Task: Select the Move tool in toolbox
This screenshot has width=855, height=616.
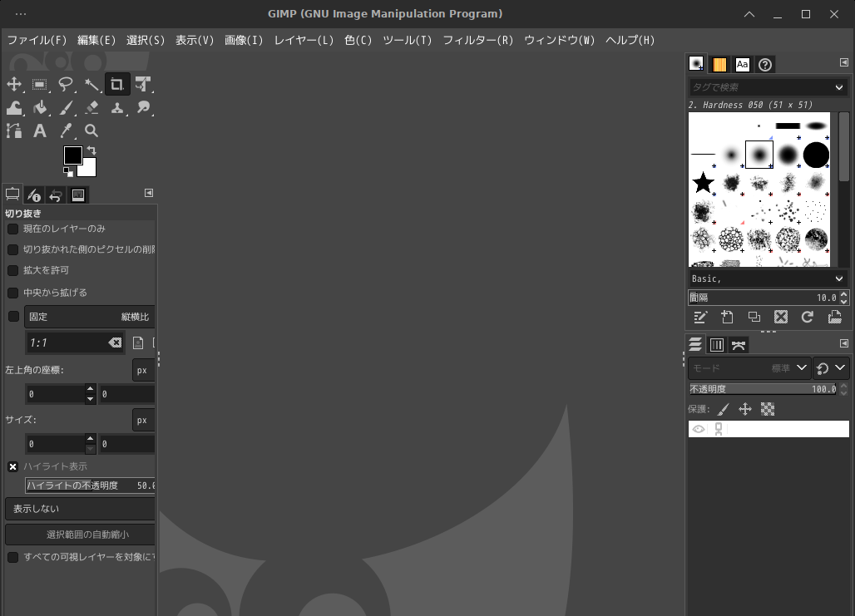Action: (x=14, y=84)
